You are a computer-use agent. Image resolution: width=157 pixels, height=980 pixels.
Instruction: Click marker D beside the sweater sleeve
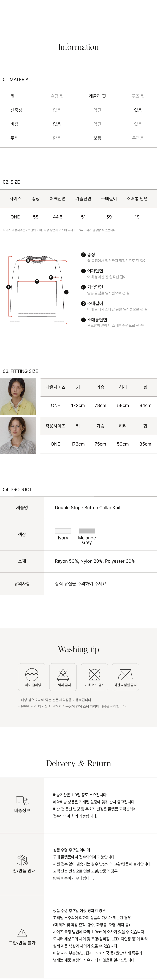point(66,292)
